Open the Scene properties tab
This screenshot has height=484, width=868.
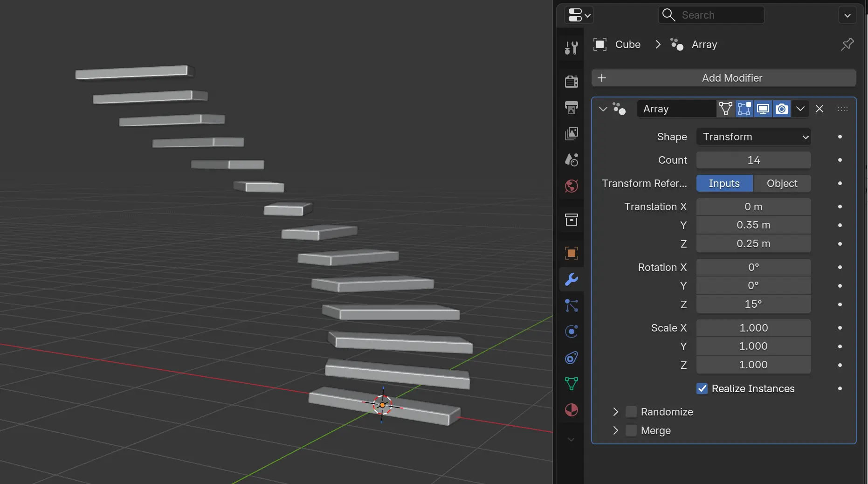(x=572, y=160)
